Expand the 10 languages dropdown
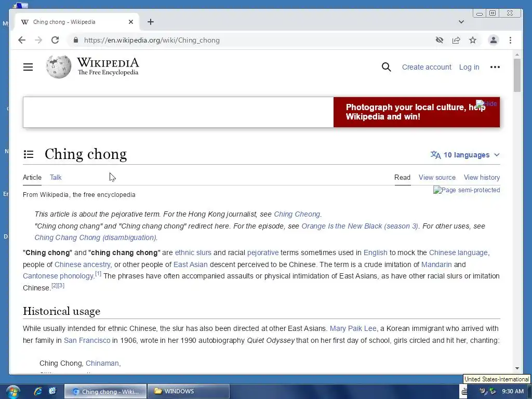This screenshot has width=532, height=399. 465,155
